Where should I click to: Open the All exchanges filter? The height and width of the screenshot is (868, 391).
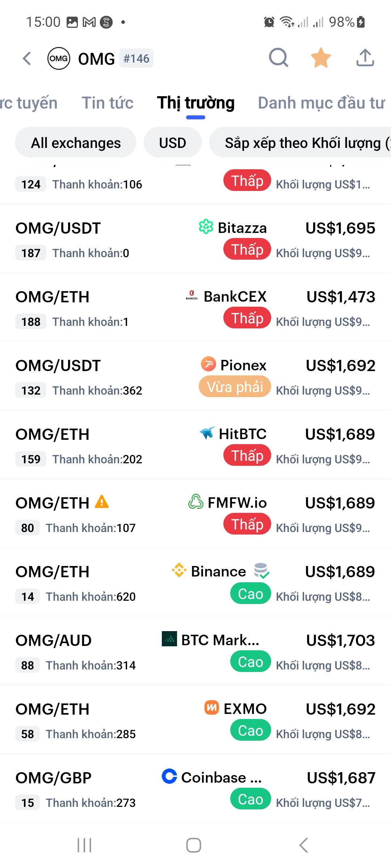coord(76,142)
